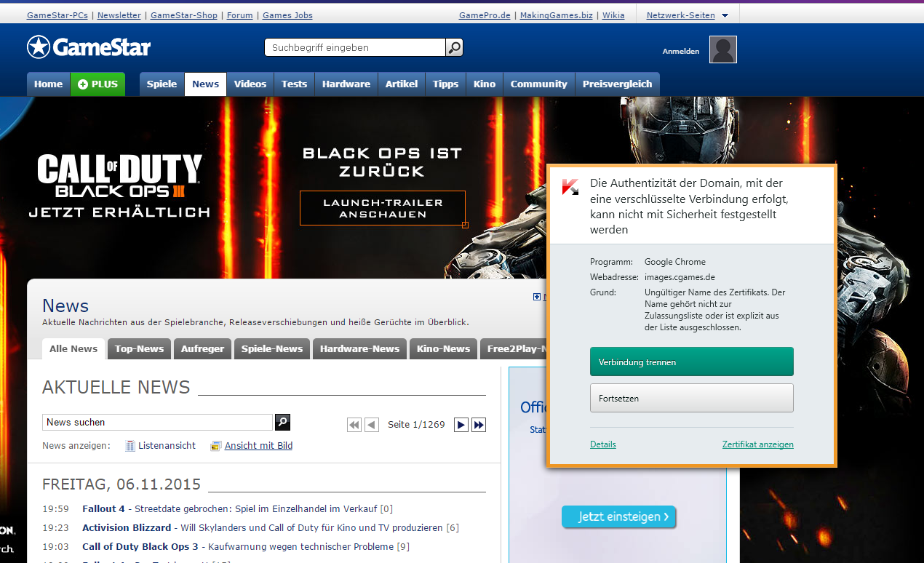Open the Videos navigation tab
This screenshot has width=924, height=563.
(250, 84)
